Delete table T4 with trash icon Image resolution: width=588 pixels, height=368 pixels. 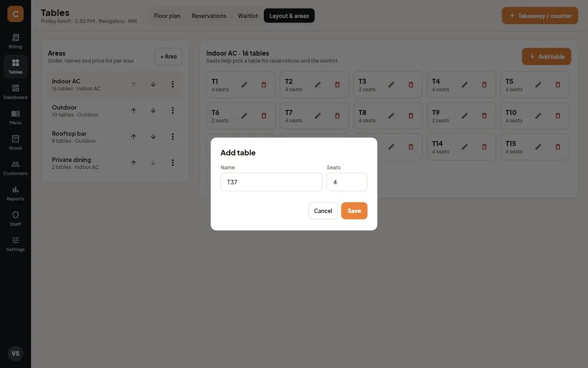pos(484,85)
